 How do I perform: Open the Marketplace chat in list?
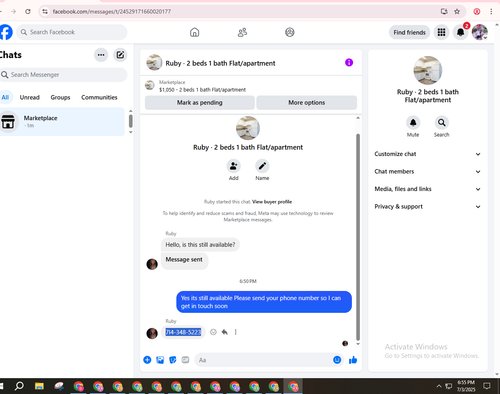point(62,121)
